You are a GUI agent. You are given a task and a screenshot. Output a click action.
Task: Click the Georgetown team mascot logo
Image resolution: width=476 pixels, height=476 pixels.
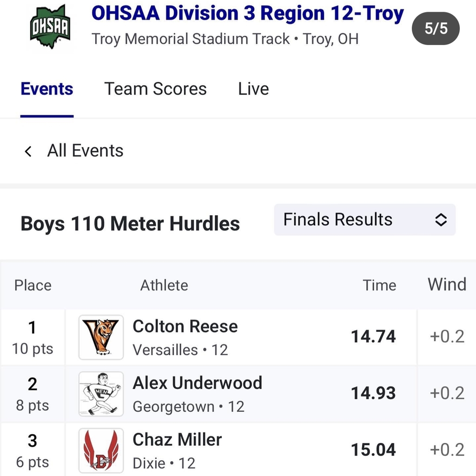[x=101, y=394]
